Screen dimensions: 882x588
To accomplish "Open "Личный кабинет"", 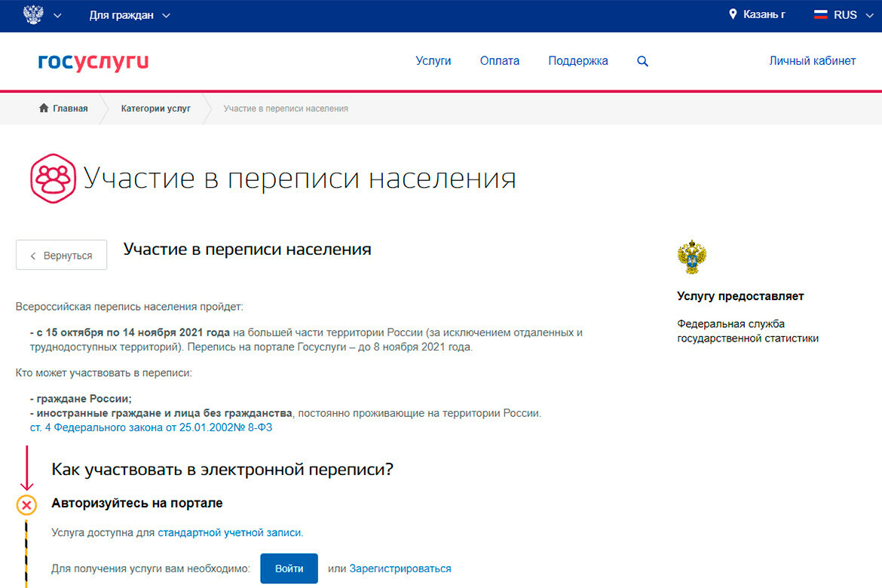I will (x=812, y=61).
